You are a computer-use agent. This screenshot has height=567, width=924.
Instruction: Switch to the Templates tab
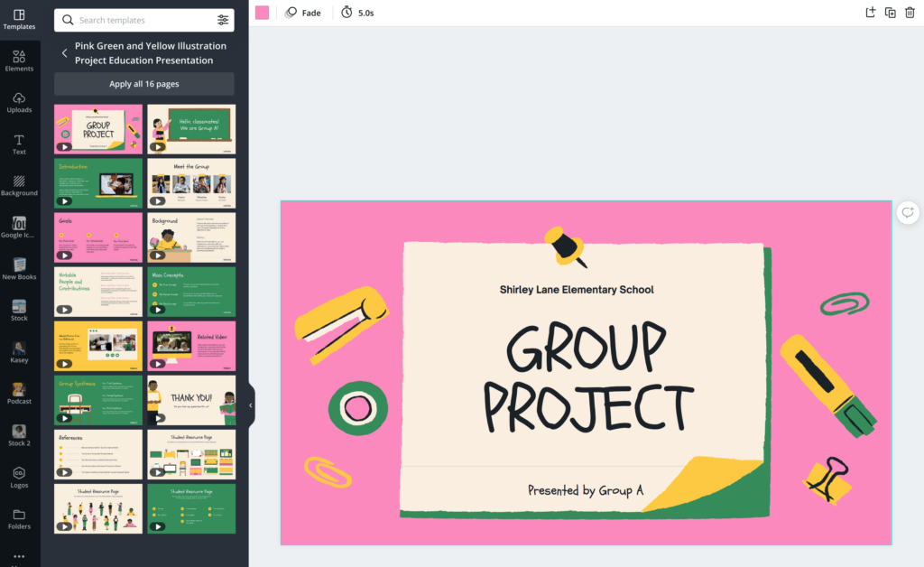click(19, 19)
